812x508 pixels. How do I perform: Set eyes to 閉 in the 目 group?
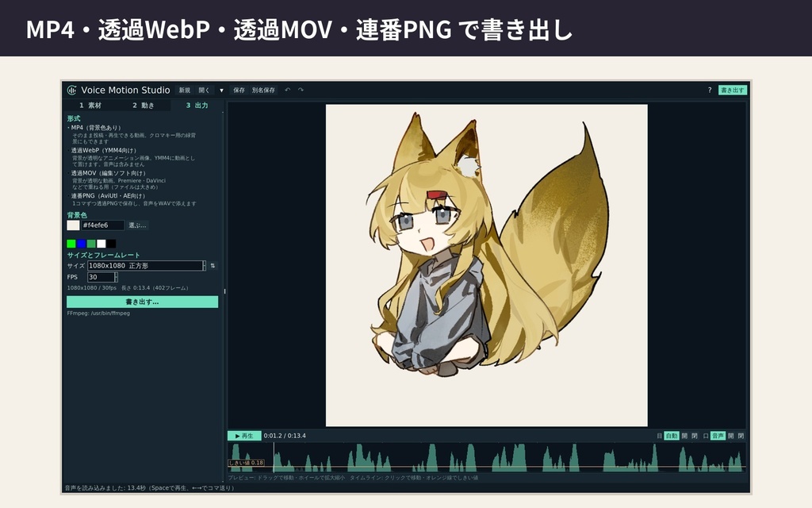[695, 436]
